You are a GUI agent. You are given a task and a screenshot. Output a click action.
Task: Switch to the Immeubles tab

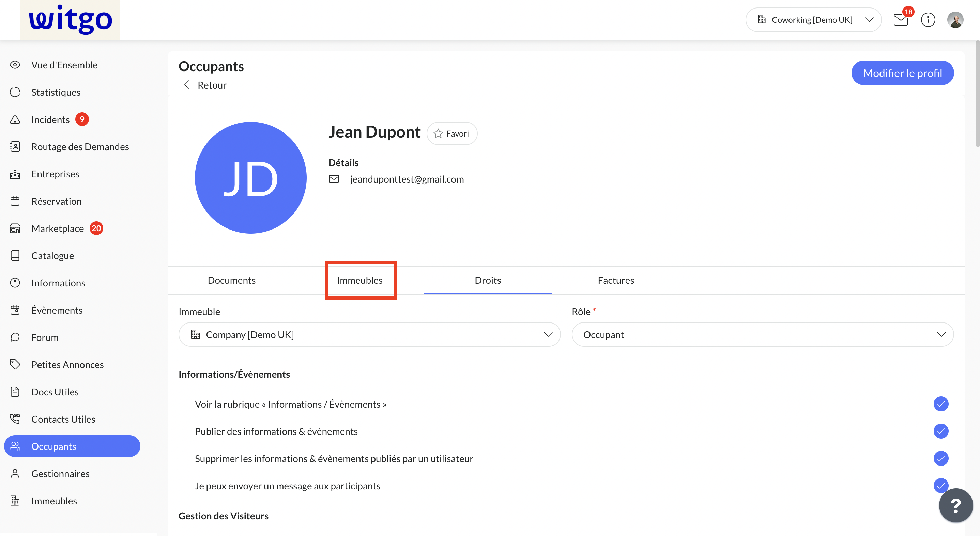[x=359, y=280]
